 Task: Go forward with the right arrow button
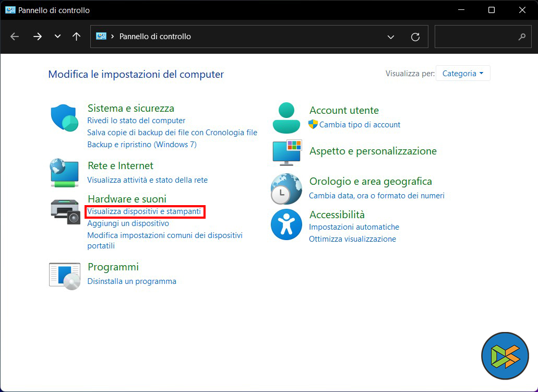(x=38, y=37)
